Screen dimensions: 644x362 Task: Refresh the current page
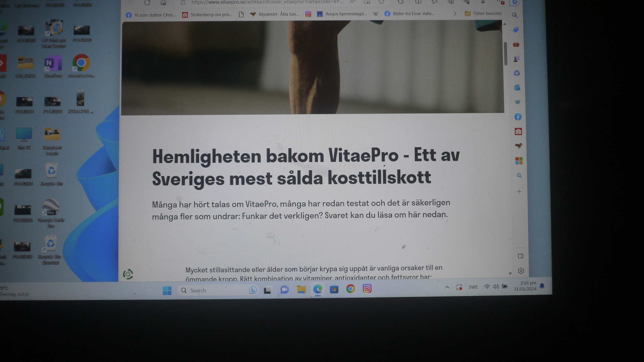[147, 3]
